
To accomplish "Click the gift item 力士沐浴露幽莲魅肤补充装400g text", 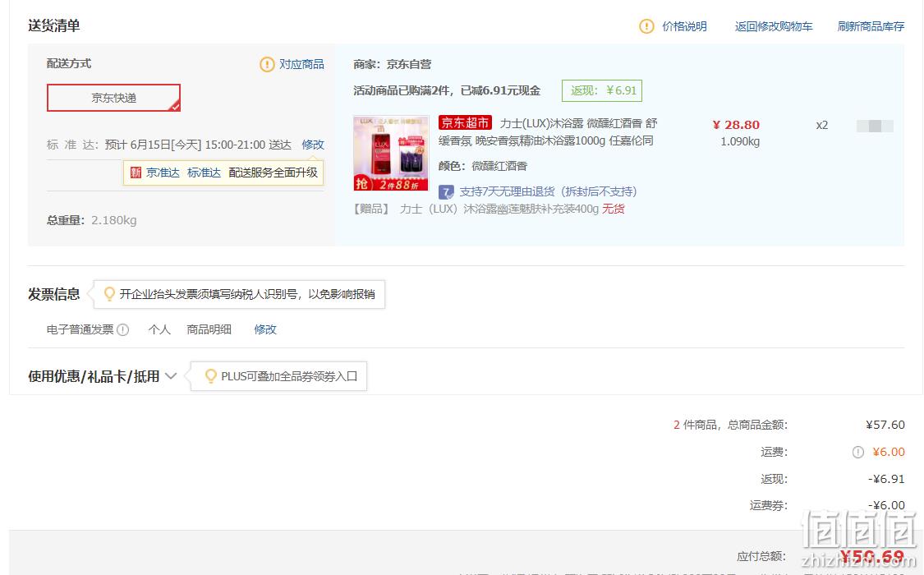I will point(499,209).
